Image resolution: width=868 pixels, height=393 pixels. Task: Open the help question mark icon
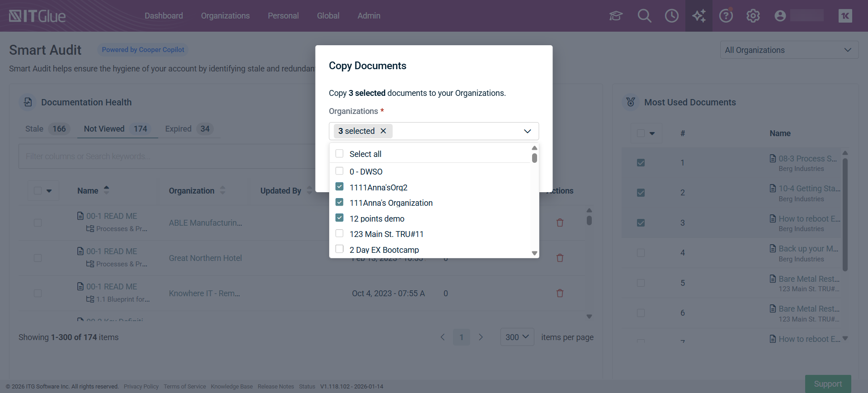(x=726, y=16)
